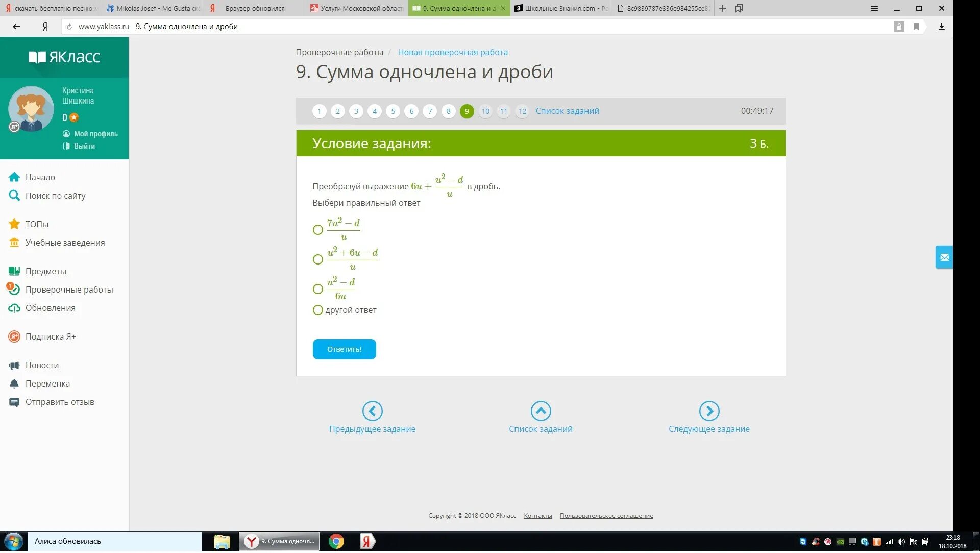Click next task arrow circle icon
Viewport: 980px width, 553px height.
(709, 411)
